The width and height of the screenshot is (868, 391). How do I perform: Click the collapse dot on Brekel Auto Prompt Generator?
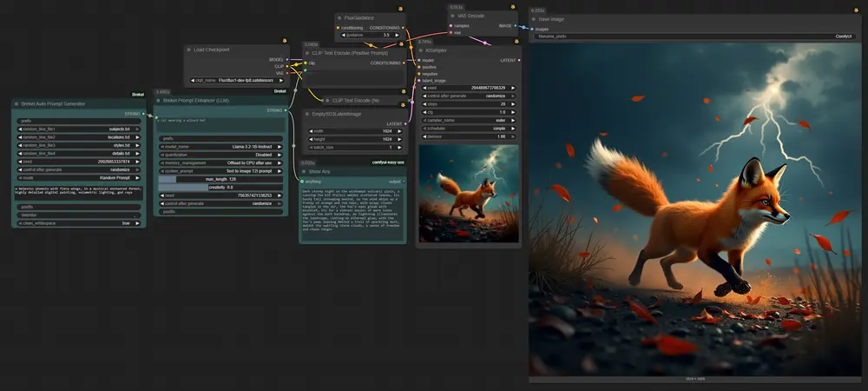pos(16,103)
